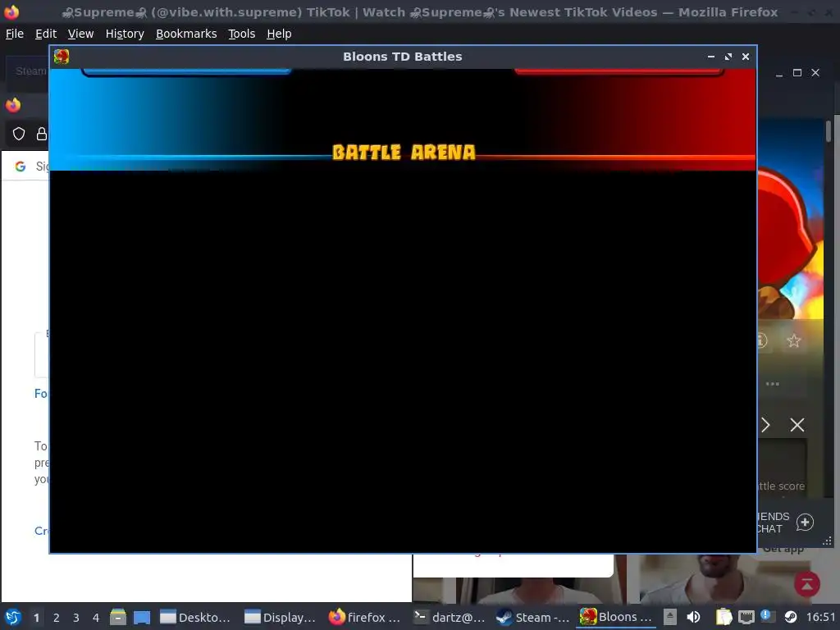Click TikTok scroll-to-top red button
840x630 pixels.
click(x=807, y=584)
